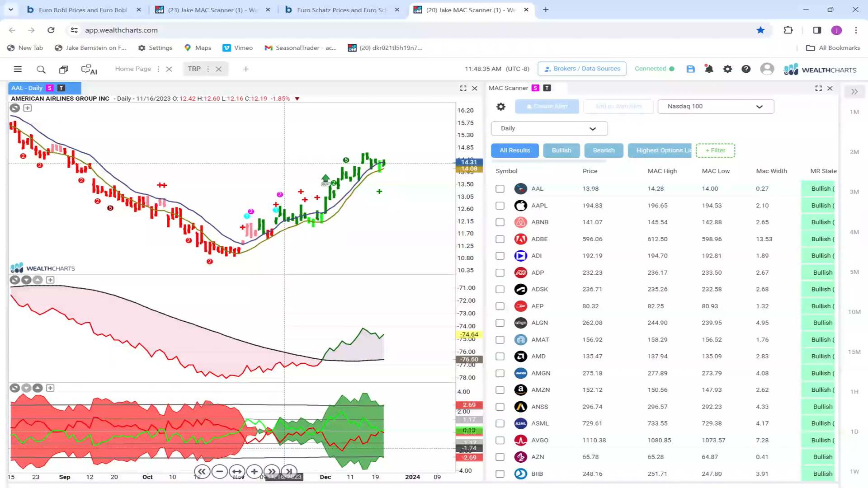Image resolution: width=868 pixels, height=488 pixels.
Task: Open the help question mark icon
Action: tap(746, 69)
